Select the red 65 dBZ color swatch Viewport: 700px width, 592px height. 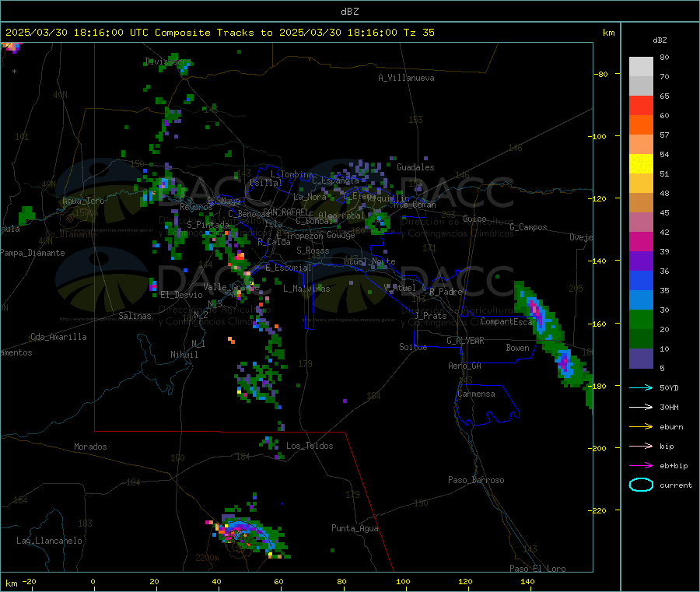click(641, 105)
